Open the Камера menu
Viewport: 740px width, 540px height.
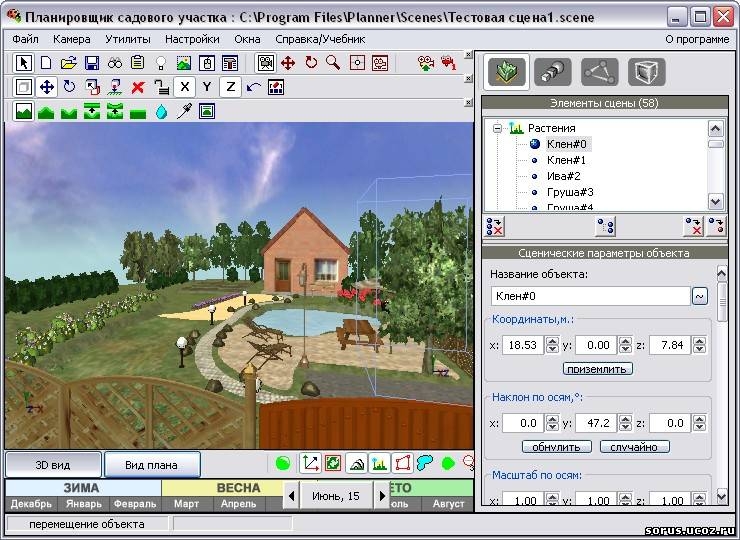coord(72,39)
